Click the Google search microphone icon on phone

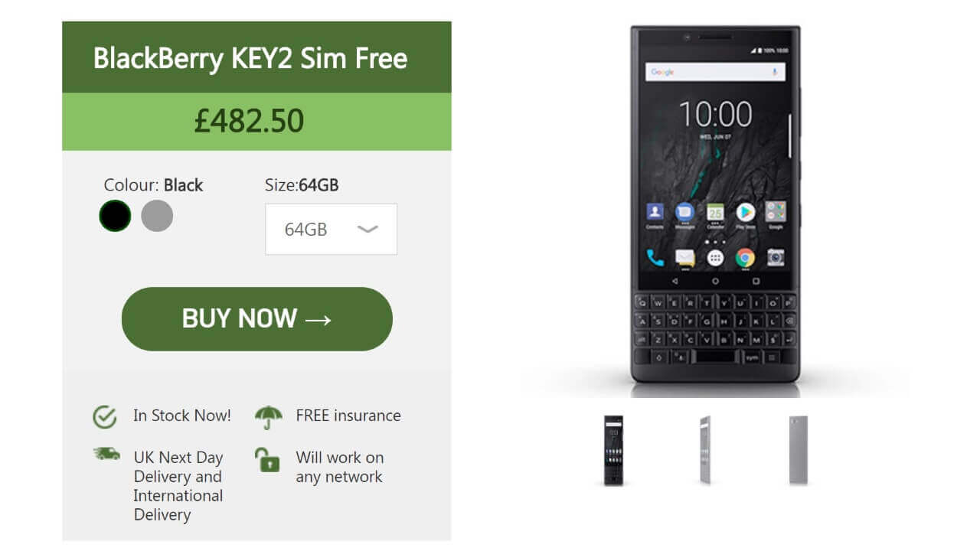coord(774,72)
